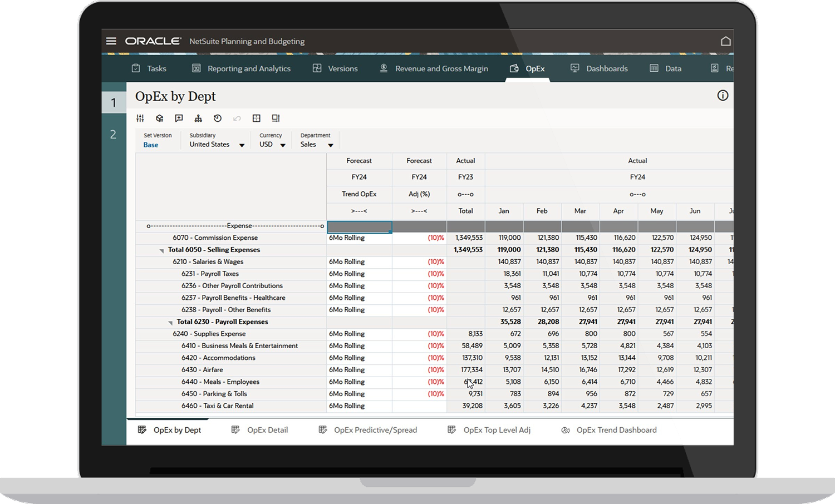Click the Data table icon
835x504 pixels.
click(x=654, y=68)
